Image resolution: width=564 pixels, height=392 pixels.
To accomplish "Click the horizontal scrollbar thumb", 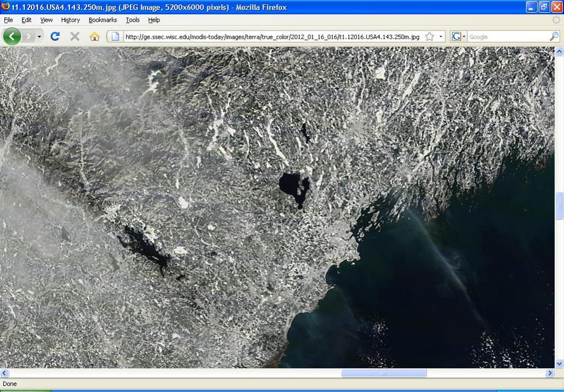I will (384, 373).
